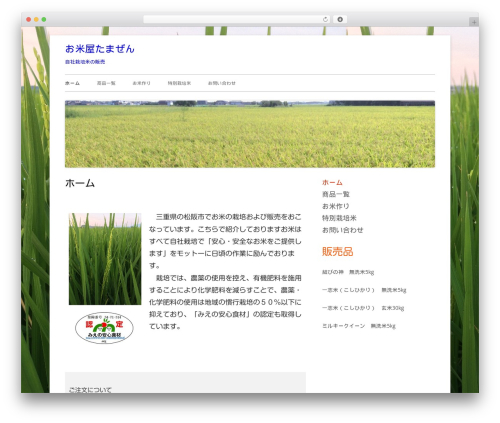Click the 販売品 sidebar heading

(337, 252)
